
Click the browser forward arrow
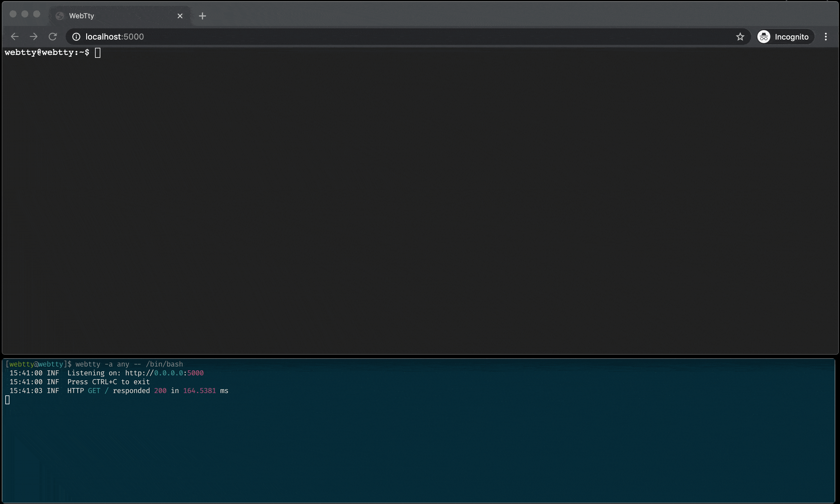pos(34,37)
